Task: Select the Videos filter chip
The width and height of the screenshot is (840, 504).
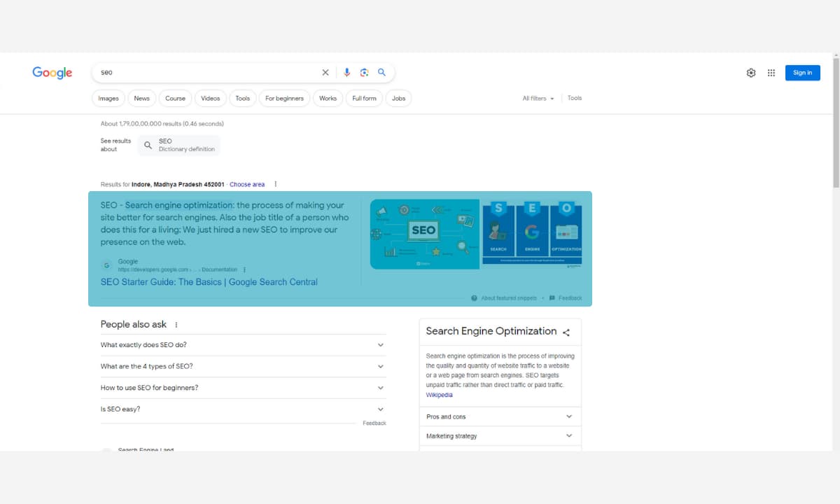Action: (x=211, y=99)
